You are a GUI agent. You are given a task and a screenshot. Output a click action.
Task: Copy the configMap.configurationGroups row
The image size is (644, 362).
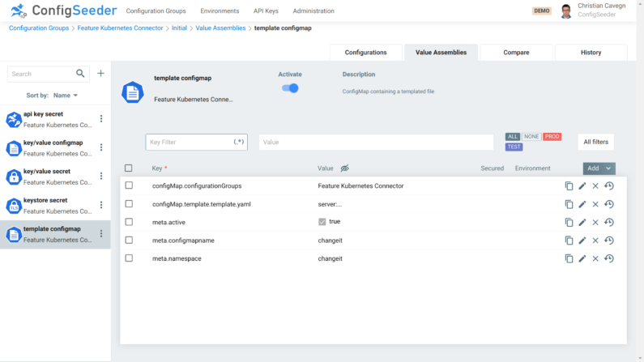569,186
